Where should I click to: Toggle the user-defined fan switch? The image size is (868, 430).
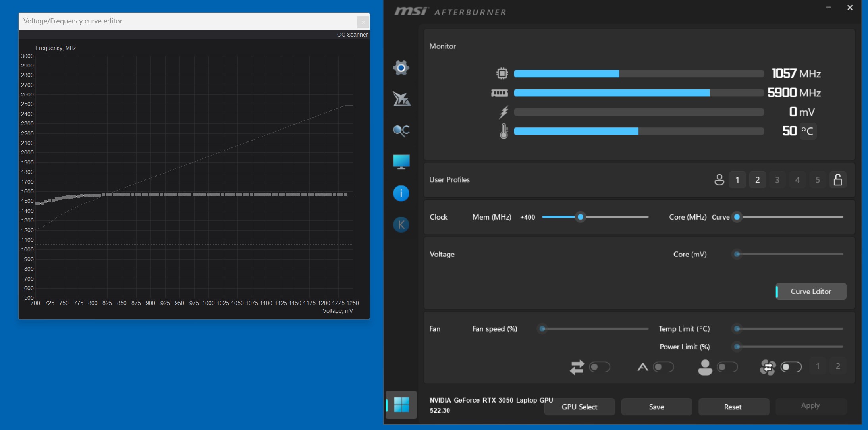[x=727, y=367]
